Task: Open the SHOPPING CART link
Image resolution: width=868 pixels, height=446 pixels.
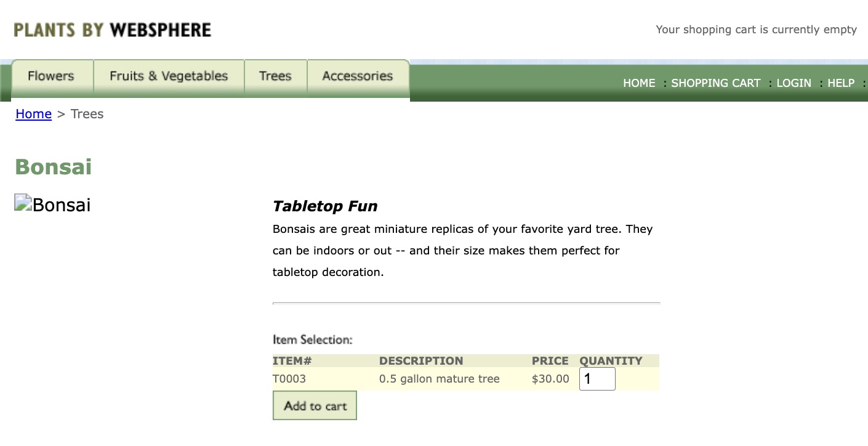Action: click(x=716, y=83)
